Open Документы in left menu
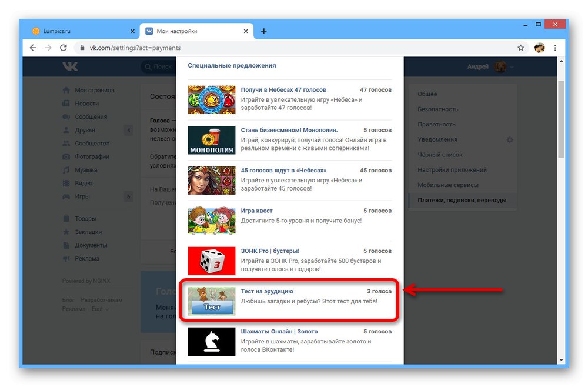Viewport: 588px width, 387px height. pos(85,245)
